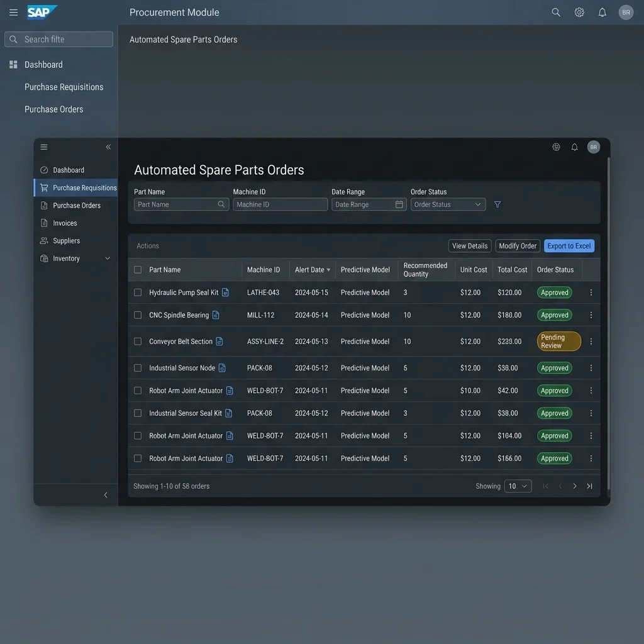Screen dimensions: 644x644
Task: Open the BR user avatar in top header
Action: (626, 13)
